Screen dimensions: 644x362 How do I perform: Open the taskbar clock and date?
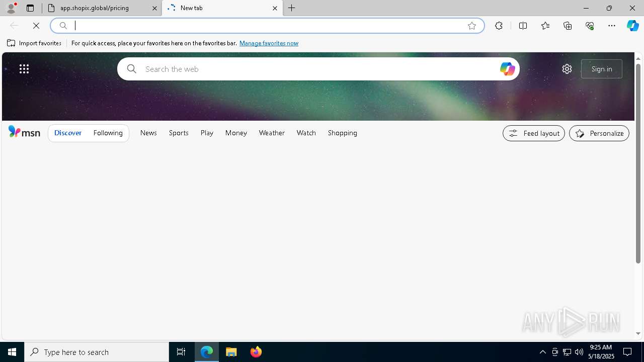tap(601, 352)
